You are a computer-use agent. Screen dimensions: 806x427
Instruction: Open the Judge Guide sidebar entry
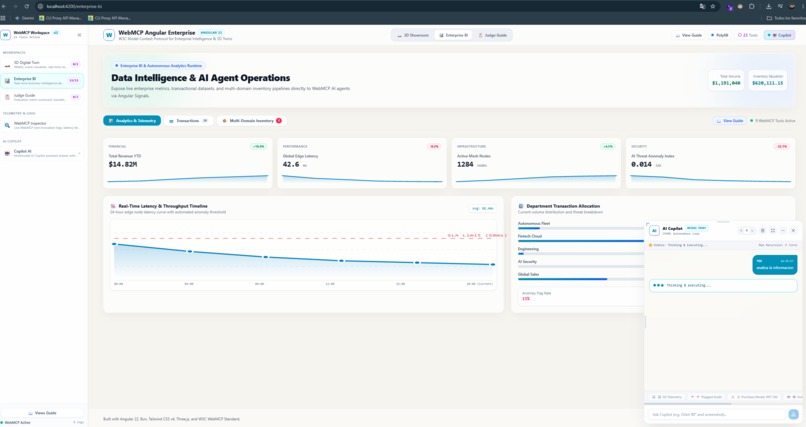[42, 97]
